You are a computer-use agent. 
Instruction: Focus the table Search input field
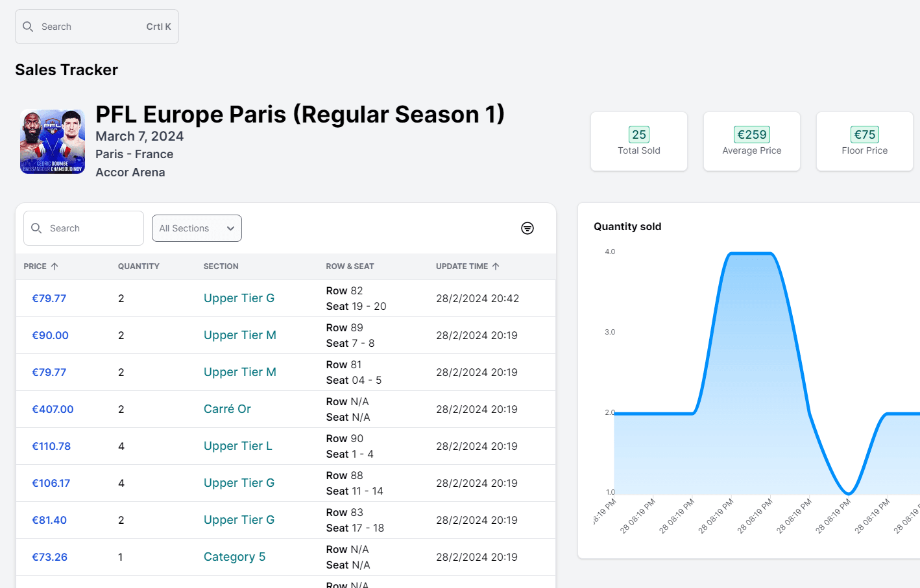tap(92, 228)
